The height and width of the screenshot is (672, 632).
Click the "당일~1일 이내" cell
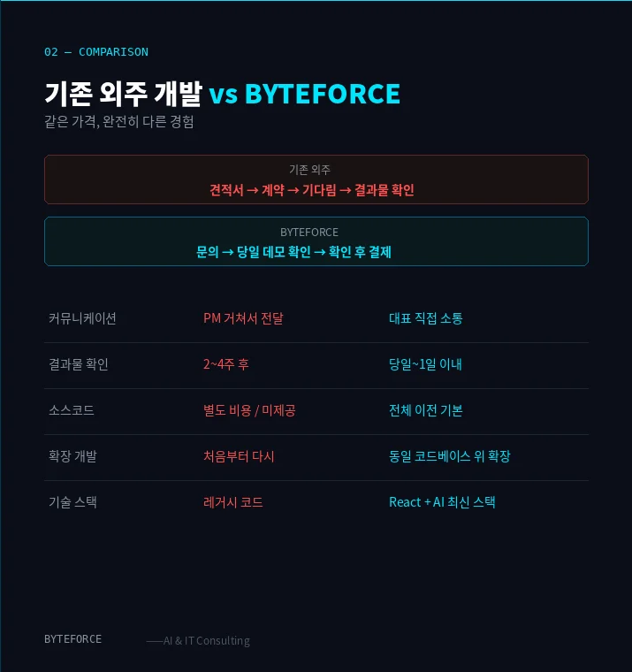(425, 364)
